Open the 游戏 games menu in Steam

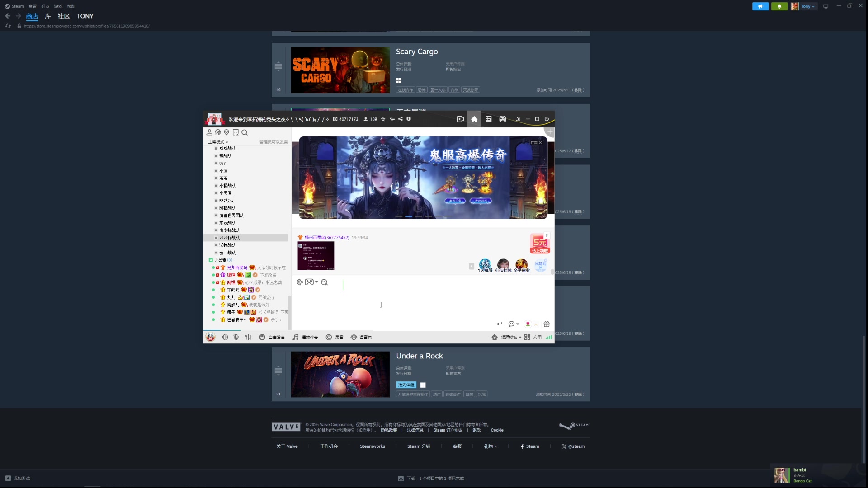coord(58,6)
